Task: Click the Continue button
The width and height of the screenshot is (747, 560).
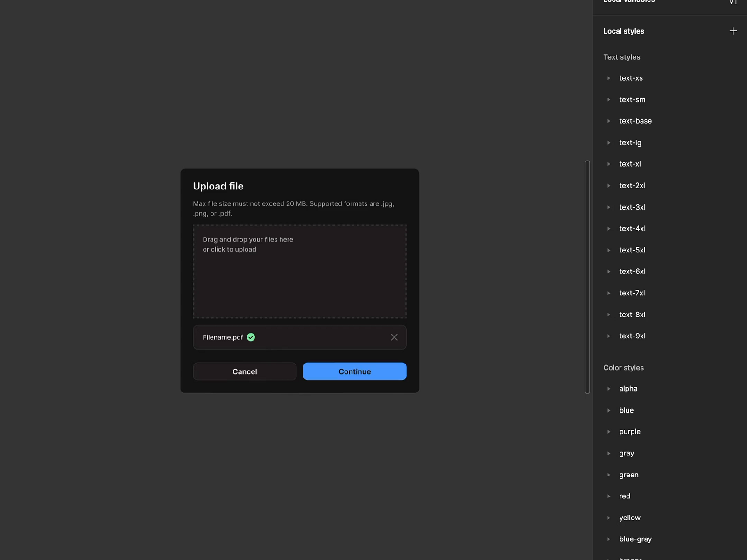Action: click(354, 371)
